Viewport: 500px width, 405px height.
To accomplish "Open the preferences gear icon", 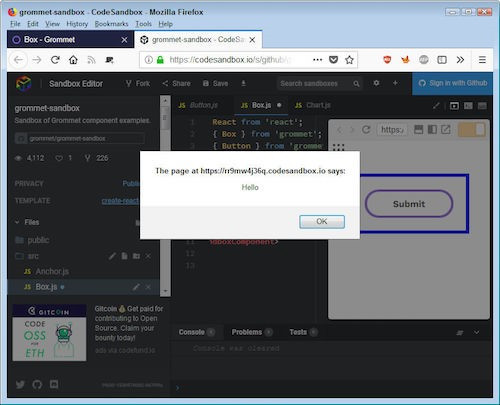I will pos(376,83).
